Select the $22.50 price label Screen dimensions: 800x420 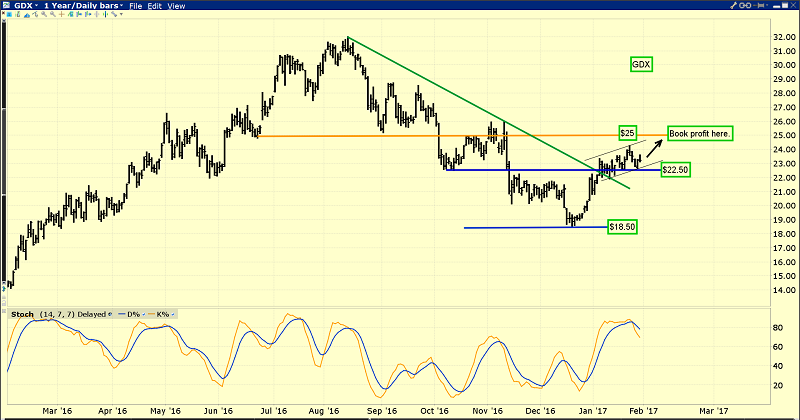pyautogui.click(x=675, y=170)
